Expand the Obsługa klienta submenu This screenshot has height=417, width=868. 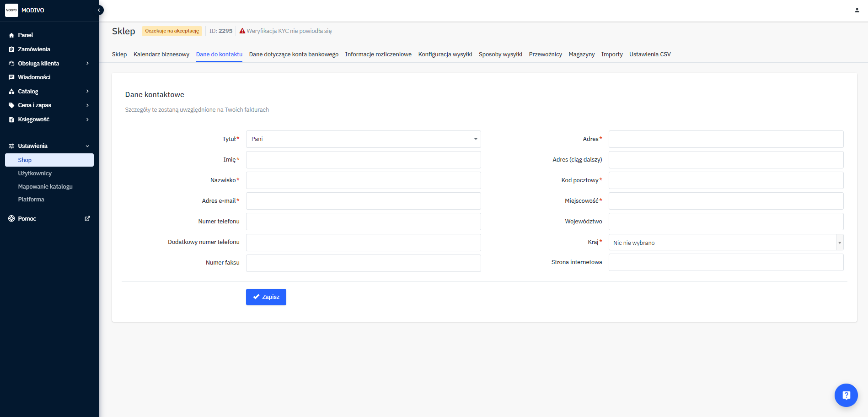[x=87, y=64]
